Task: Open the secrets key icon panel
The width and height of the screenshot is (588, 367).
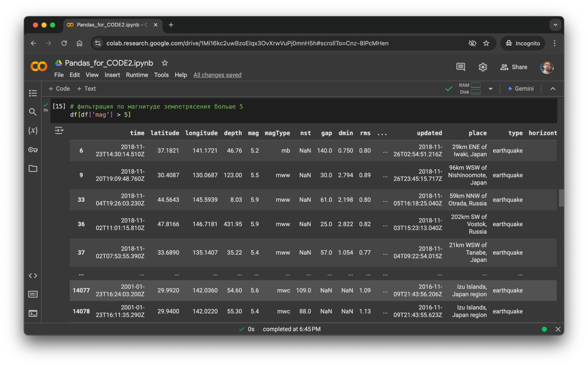Action: coord(33,150)
